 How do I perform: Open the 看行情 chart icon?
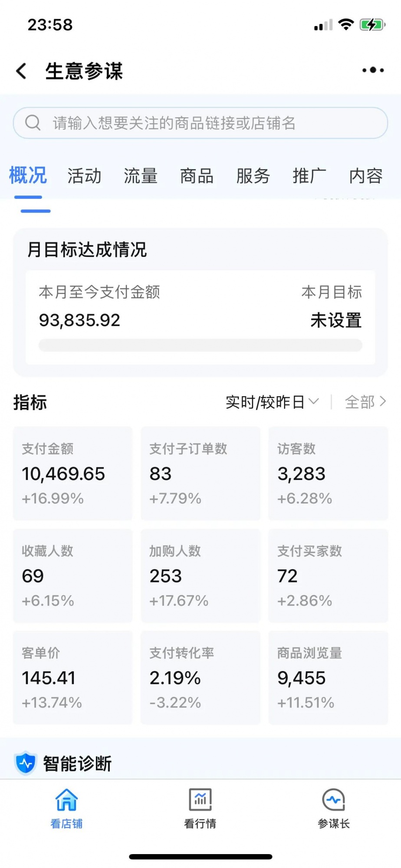click(x=200, y=800)
